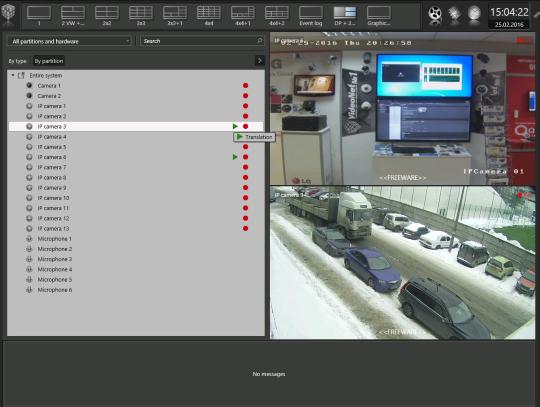This screenshot has height=407, width=540.
Task: Open the Graphic layout icon
Action: click(378, 16)
